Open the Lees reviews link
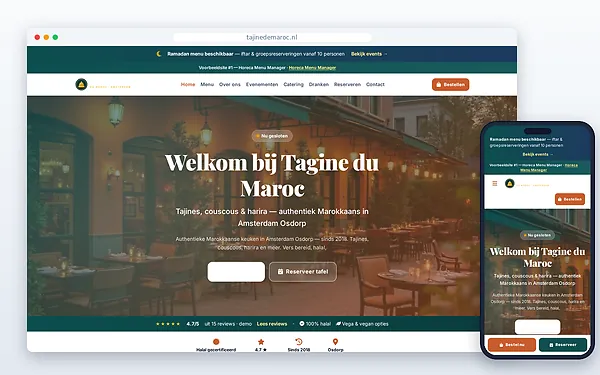Screen dimensions: 600x375 point(272,324)
